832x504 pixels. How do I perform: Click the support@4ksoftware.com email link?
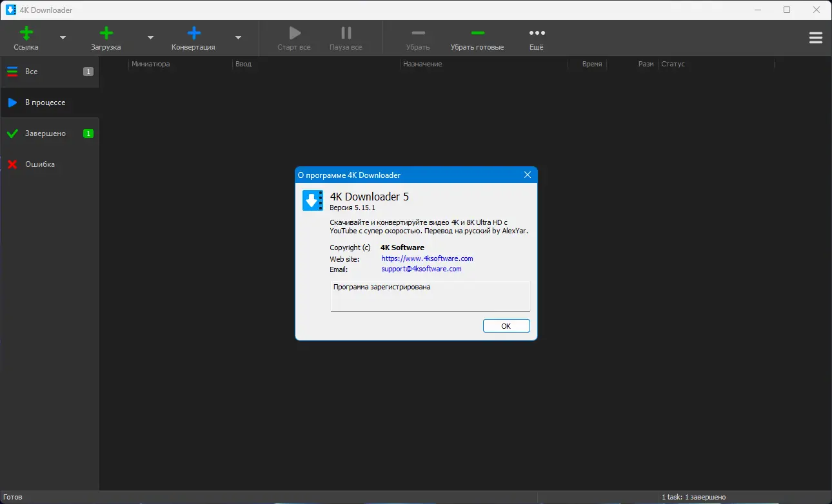[x=421, y=269]
